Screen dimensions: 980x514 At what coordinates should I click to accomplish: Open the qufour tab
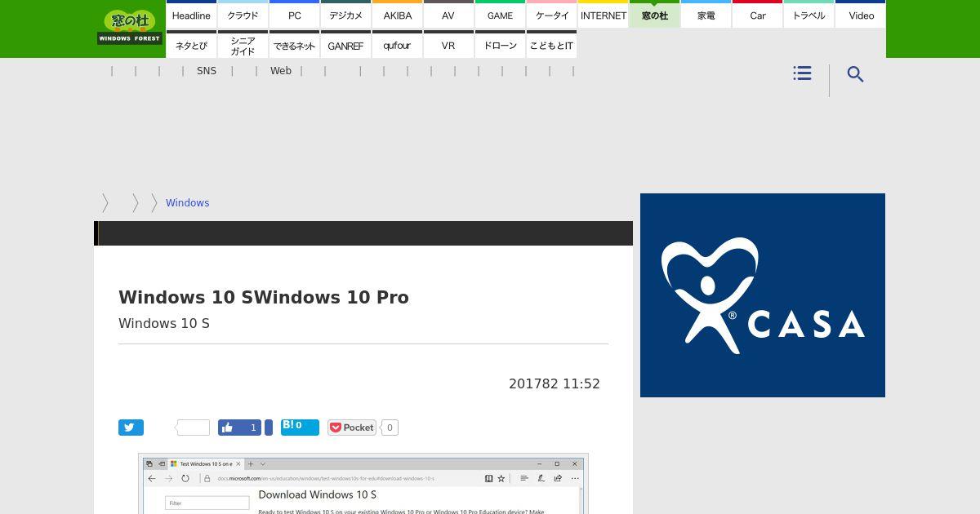click(397, 45)
